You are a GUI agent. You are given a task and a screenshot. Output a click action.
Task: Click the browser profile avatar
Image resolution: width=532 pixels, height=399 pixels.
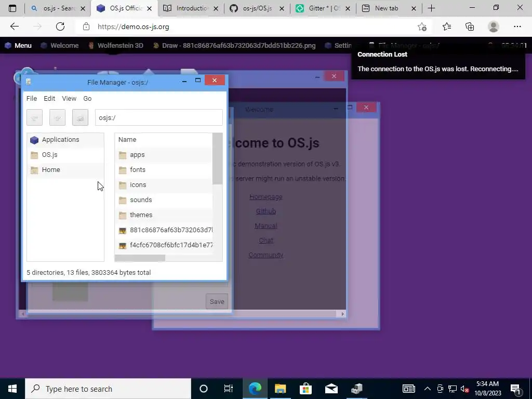494,27
